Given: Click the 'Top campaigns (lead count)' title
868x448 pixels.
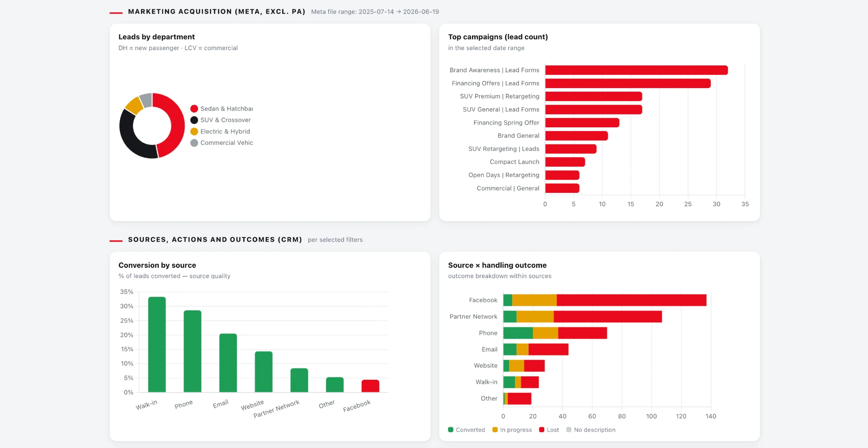Looking at the screenshot, I should [x=498, y=37].
